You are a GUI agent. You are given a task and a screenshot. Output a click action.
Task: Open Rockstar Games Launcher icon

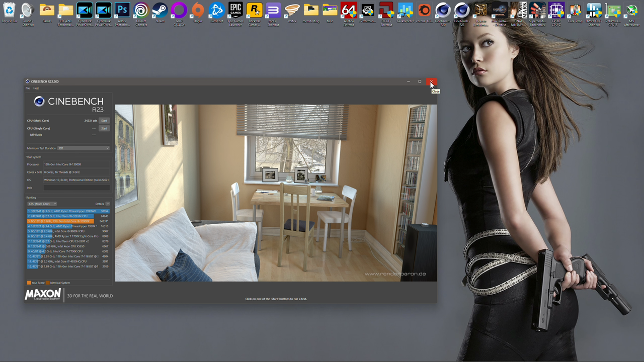pos(254,14)
